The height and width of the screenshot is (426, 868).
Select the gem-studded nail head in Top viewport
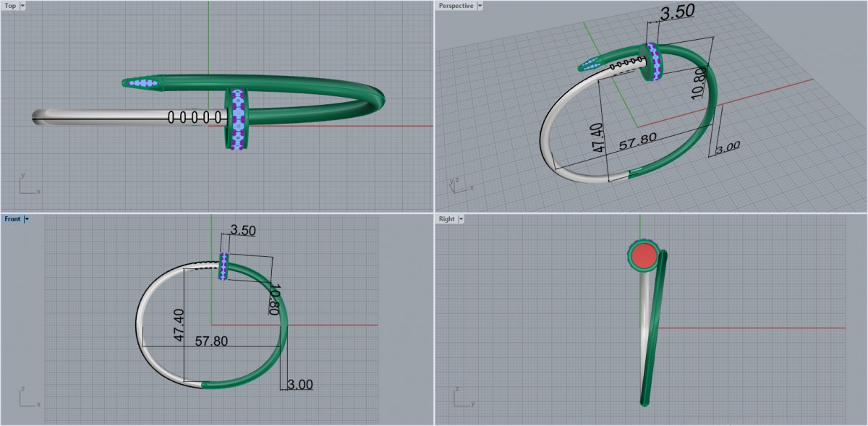click(x=237, y=118)
